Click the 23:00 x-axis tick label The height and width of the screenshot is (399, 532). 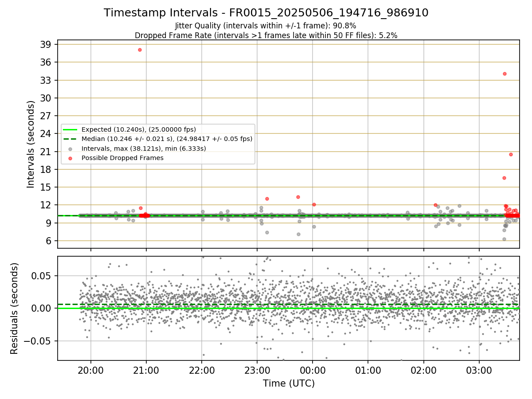257,371
